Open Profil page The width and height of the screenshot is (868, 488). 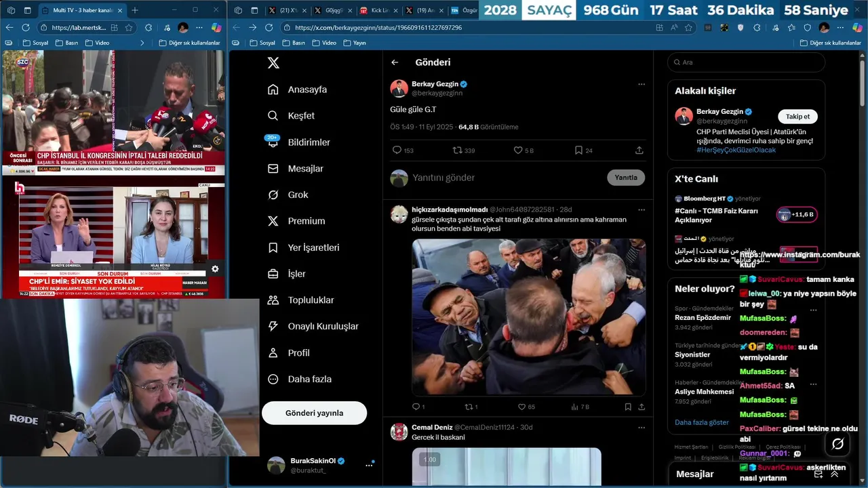click(x=289, y=352)
